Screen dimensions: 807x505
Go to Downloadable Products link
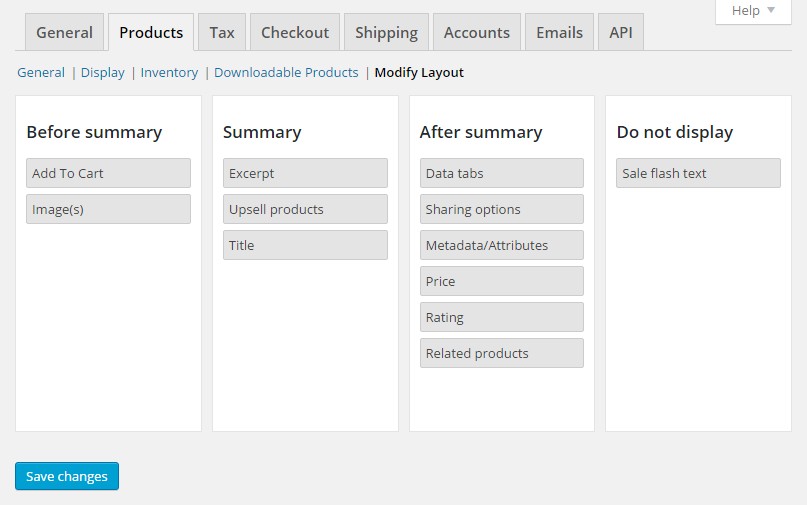pos(286,72)
